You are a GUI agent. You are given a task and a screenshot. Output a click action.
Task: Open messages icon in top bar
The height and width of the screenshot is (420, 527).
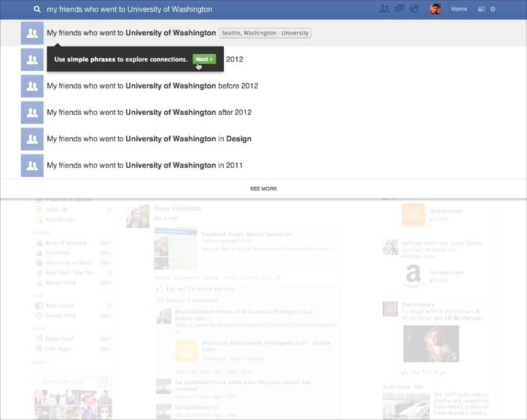click(399, 9)
